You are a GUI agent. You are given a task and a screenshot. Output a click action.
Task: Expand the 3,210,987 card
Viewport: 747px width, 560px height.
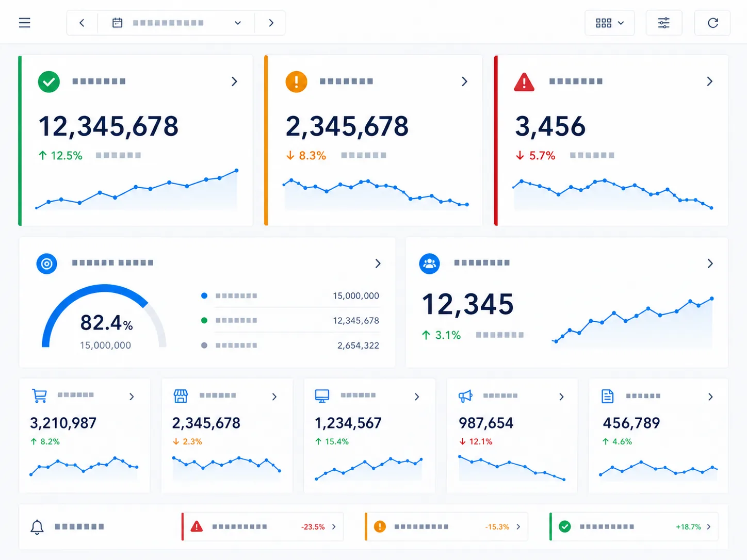click(x=132, y=397)
